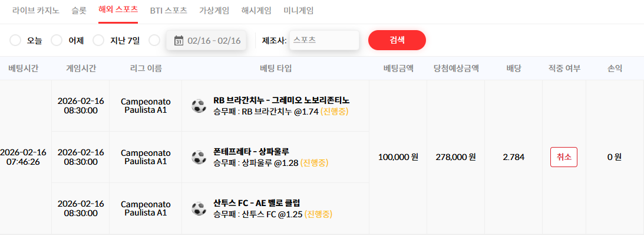Open the 해시게임 tab

[x=256, y=11]
